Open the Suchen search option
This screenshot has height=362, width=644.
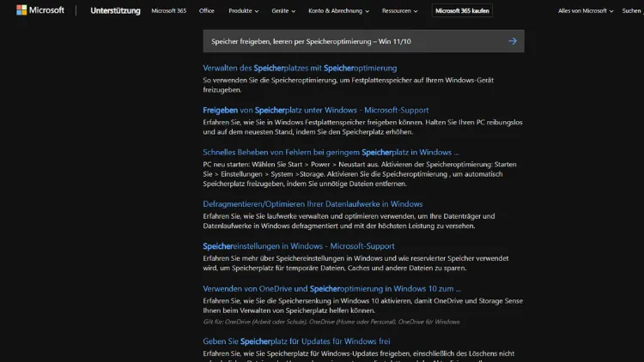coord(632,10)
